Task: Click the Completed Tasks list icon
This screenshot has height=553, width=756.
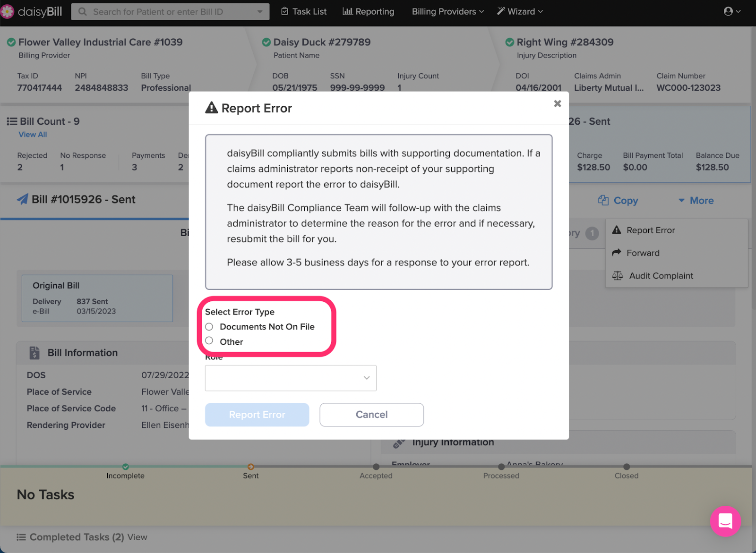Action: pos(21,537)
